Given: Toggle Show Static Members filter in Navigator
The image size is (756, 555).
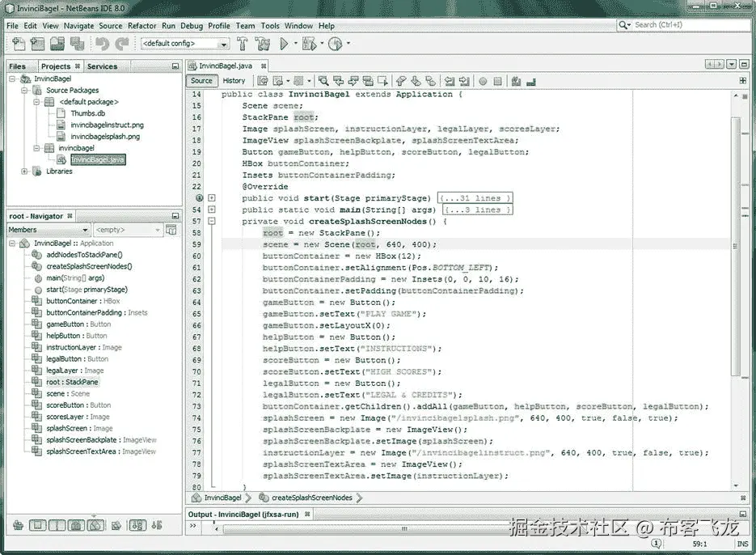Looking at the screenshot, I should click(x=57, y=525).
